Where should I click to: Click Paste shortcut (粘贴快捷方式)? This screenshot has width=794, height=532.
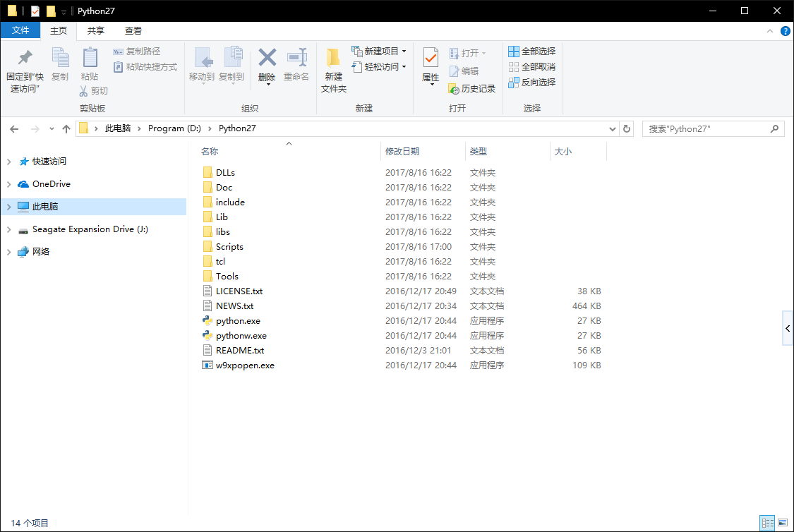coord(145,67)
